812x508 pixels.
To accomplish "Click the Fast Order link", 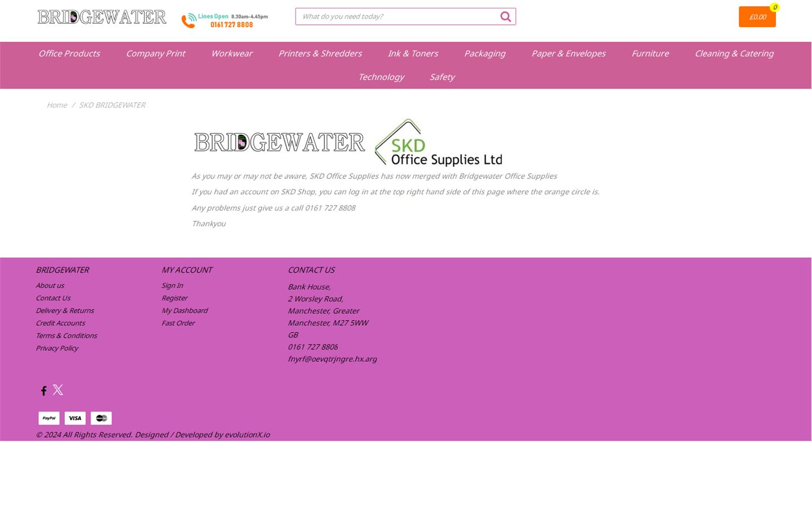I will [179, 322].
